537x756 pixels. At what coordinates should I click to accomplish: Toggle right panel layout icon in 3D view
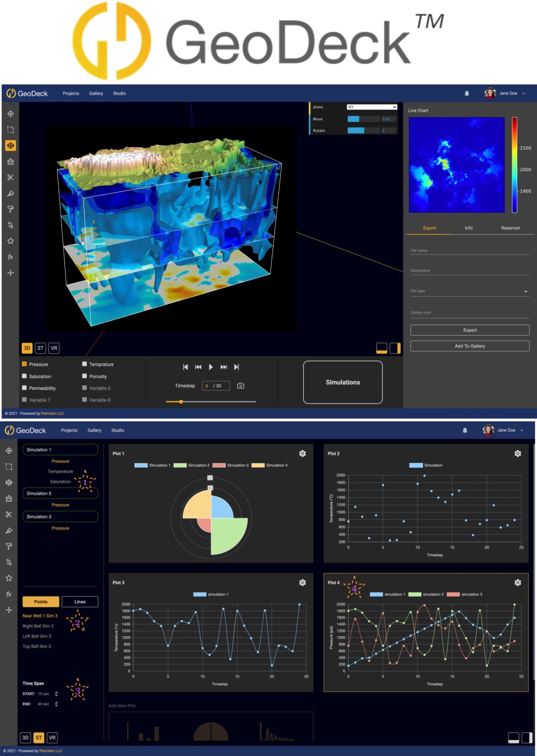tap(395, 348)
